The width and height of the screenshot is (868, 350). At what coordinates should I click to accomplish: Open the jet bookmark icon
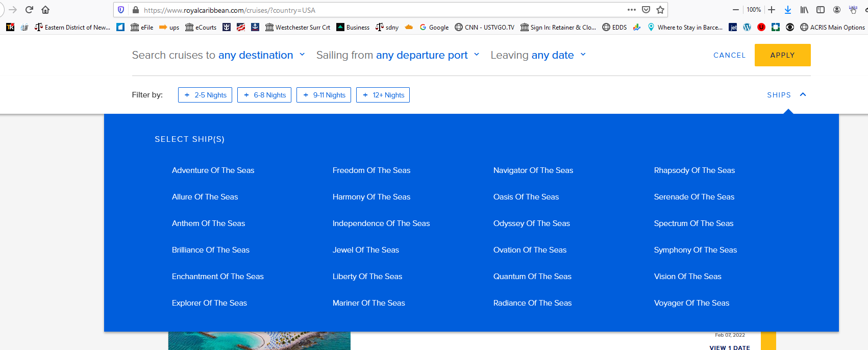click(733, 27)
